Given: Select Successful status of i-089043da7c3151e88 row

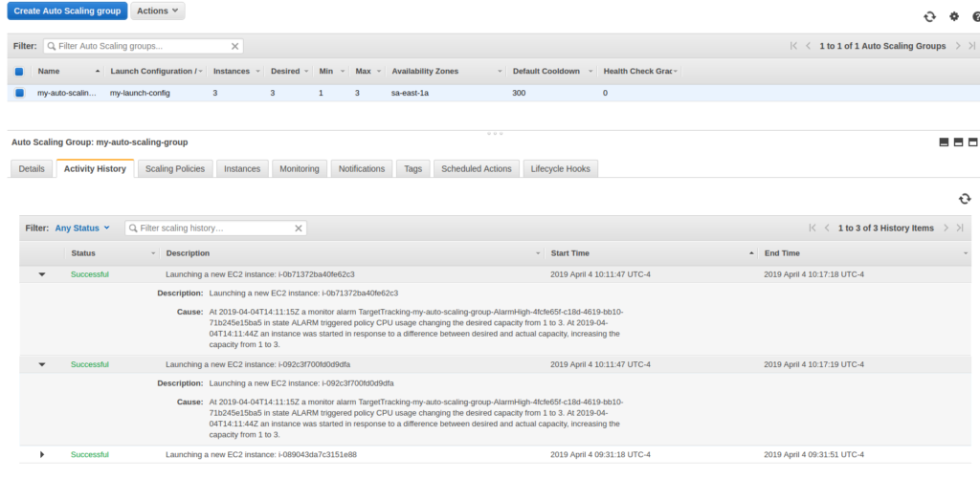Looking at the screenshot, I should pyautogui.click(x=90, y=455).
